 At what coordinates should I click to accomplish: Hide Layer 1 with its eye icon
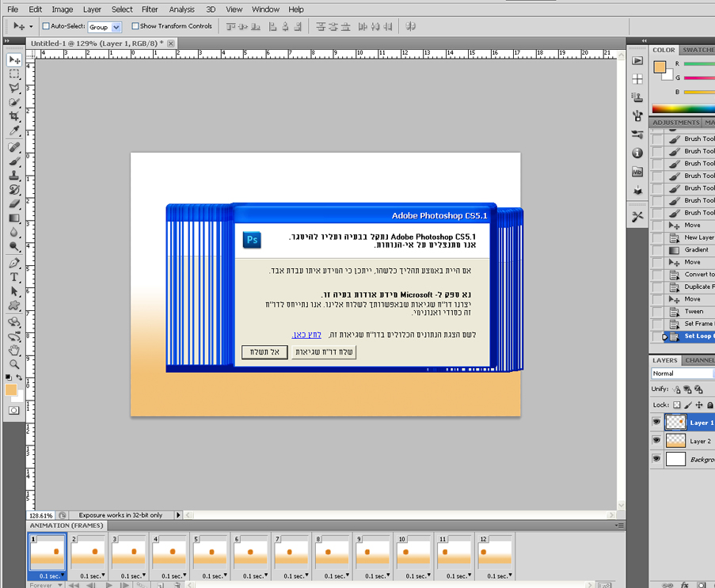656,422
